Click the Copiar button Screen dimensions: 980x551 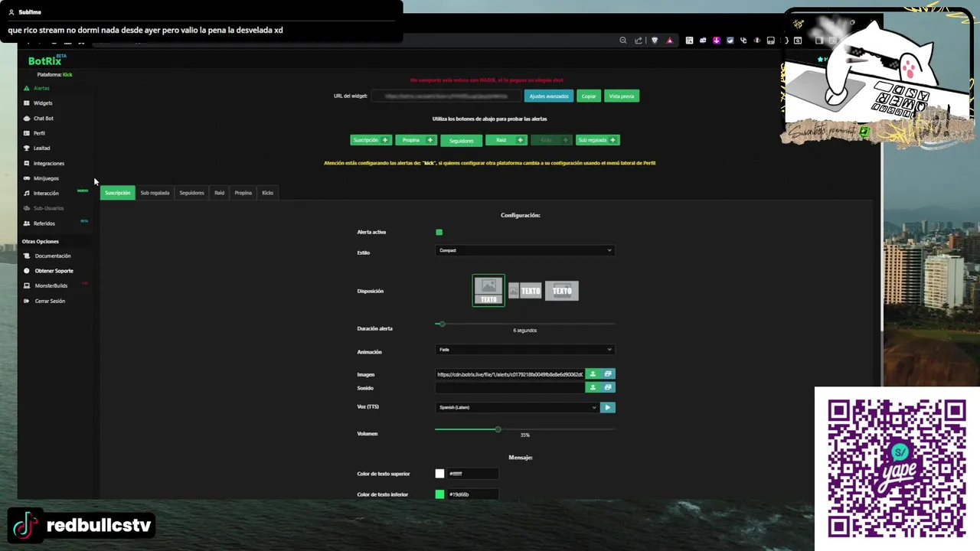(589, 96)
